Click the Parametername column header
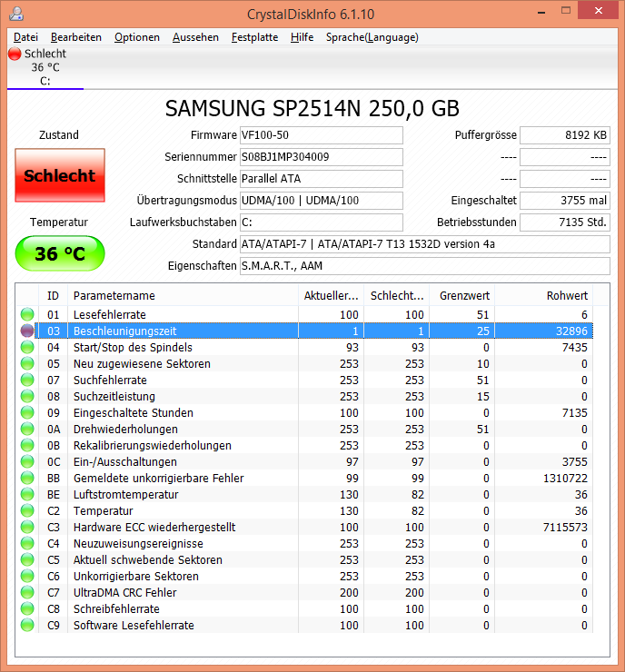 [x=183, y=296]
